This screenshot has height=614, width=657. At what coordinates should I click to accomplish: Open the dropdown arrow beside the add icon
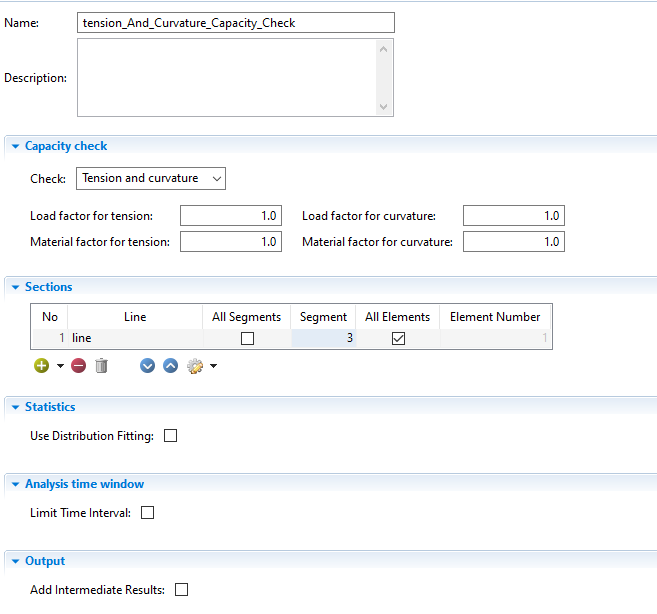(x=60, y=366)
